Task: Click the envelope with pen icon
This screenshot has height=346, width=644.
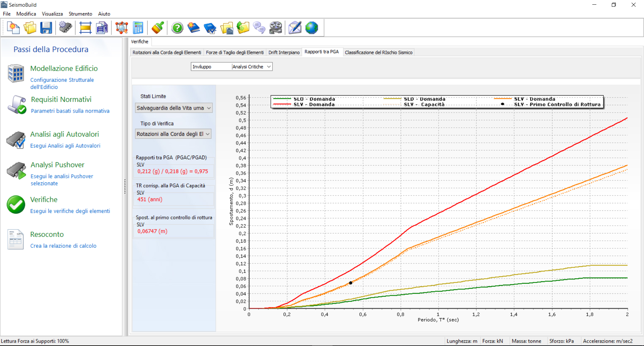Action: pos(295,28)
